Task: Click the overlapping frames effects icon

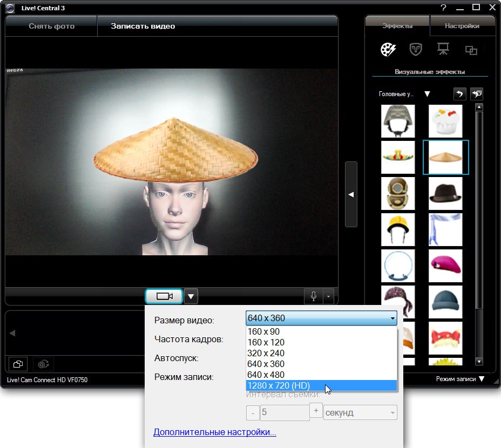Action: coord(471,51)
